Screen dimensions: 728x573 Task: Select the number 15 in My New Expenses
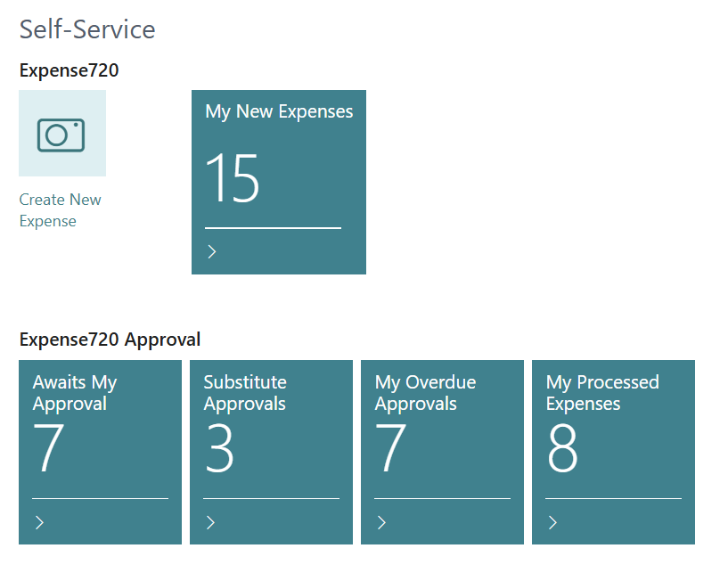pos(232,178)
